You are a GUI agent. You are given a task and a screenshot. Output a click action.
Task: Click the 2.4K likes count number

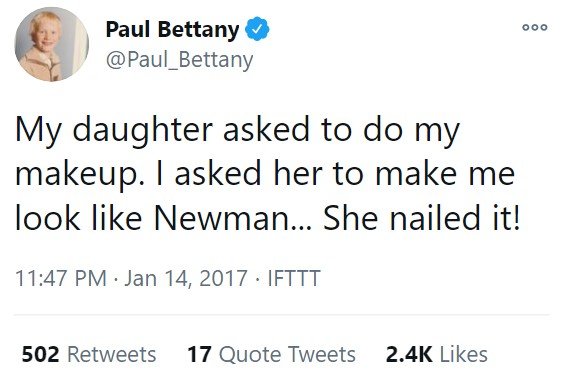[x=409, y=354]
